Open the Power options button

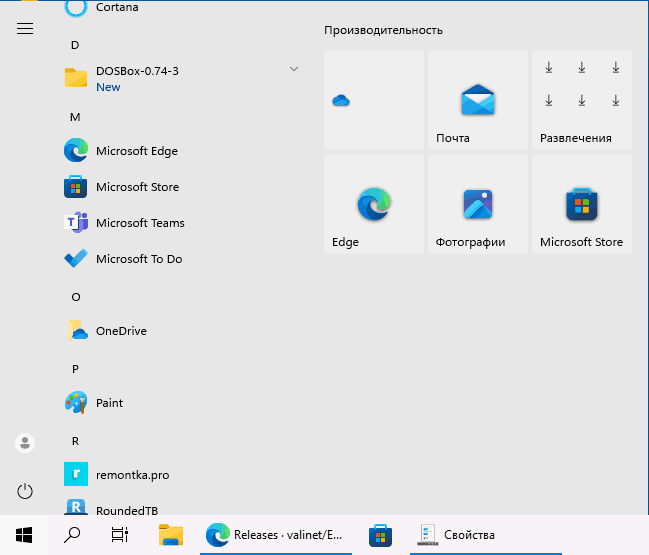tap(25, 491)
